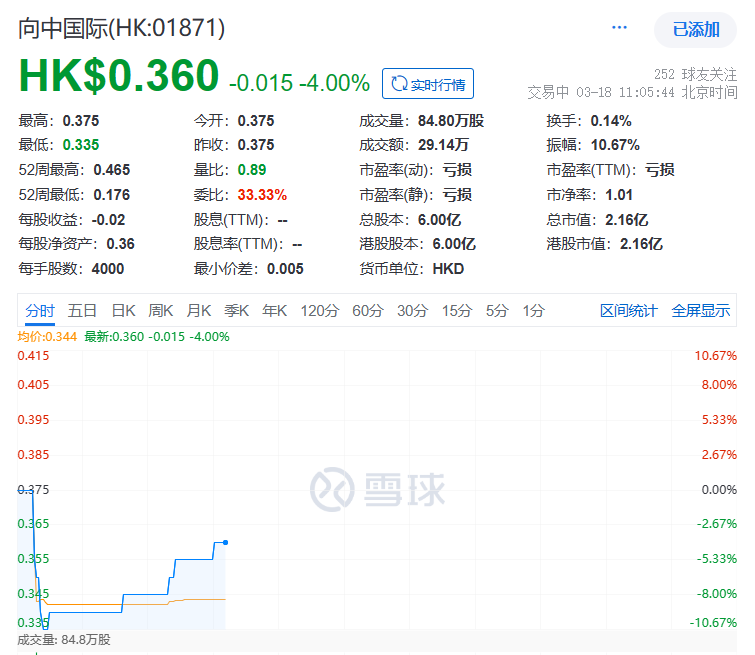Open the 区间统计 range statistics link
Image resolution: width=755 pixels, height=655 pixels.
[x=628, y=311]
